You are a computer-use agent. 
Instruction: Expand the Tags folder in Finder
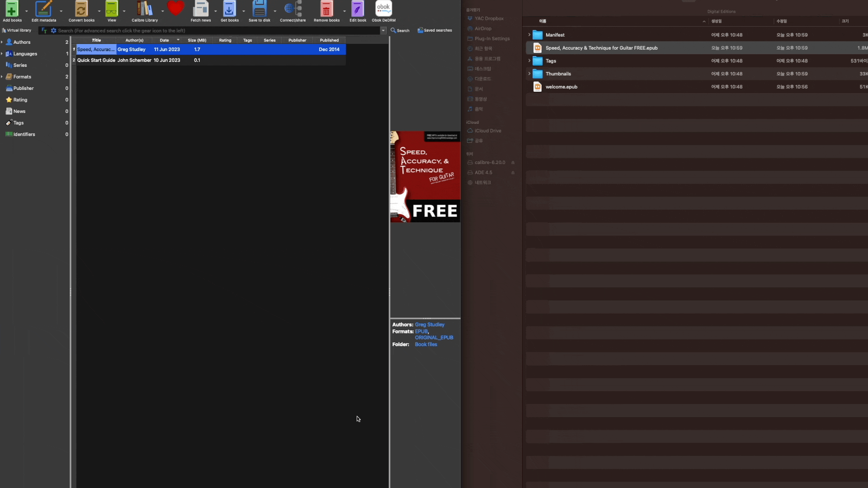pyautogui.click(x=529, y=61)
